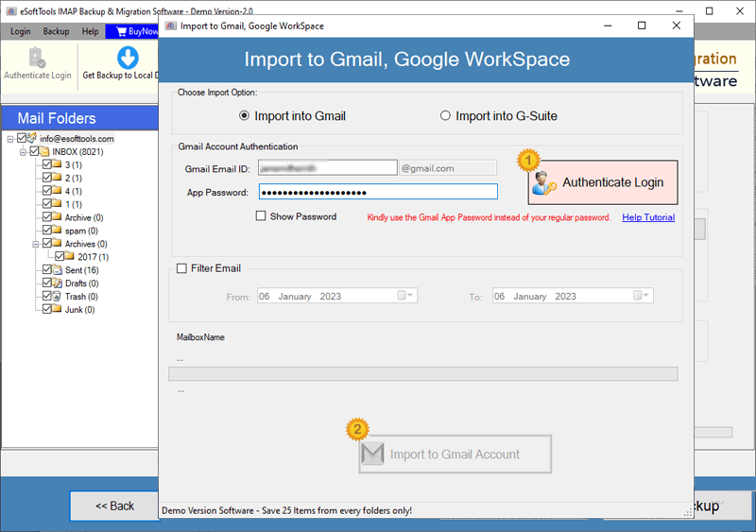Click the Demo Version Software status text
The width and height of the screenshot is (756, 532).
coord(286,510)
